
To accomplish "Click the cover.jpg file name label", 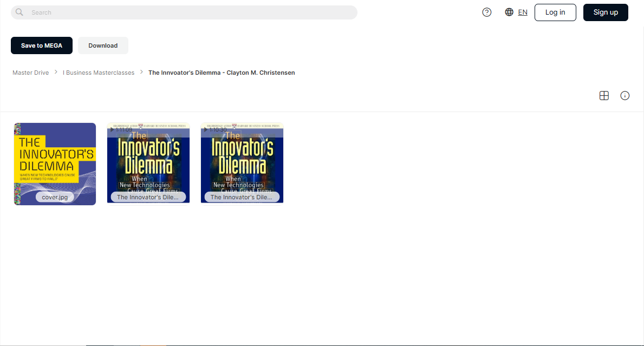I will point(55,197).
